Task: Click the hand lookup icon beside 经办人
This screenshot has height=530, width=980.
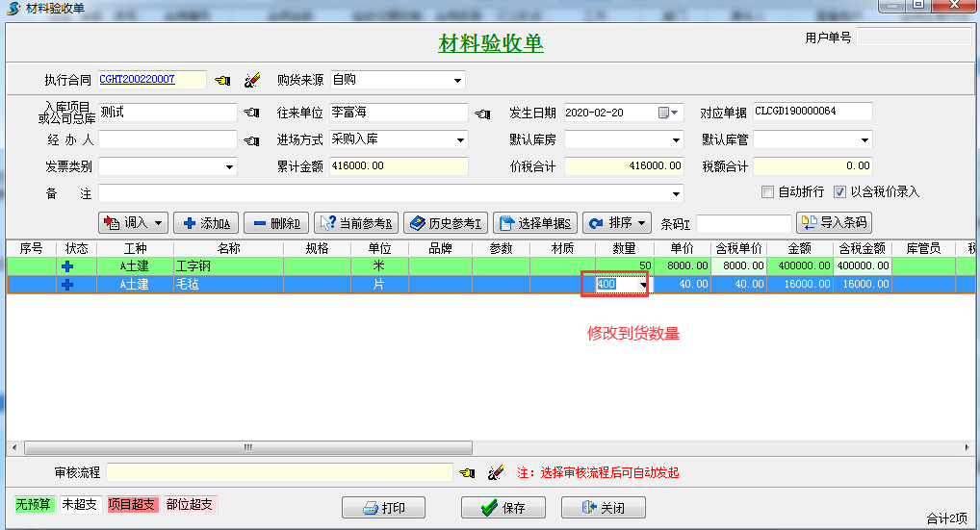Action: click(x=252, y=140)
